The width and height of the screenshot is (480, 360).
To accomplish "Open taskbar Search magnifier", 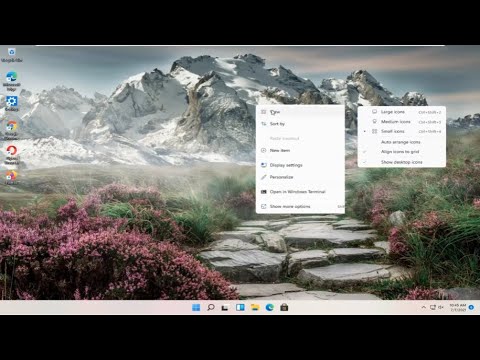I will 211,307.
